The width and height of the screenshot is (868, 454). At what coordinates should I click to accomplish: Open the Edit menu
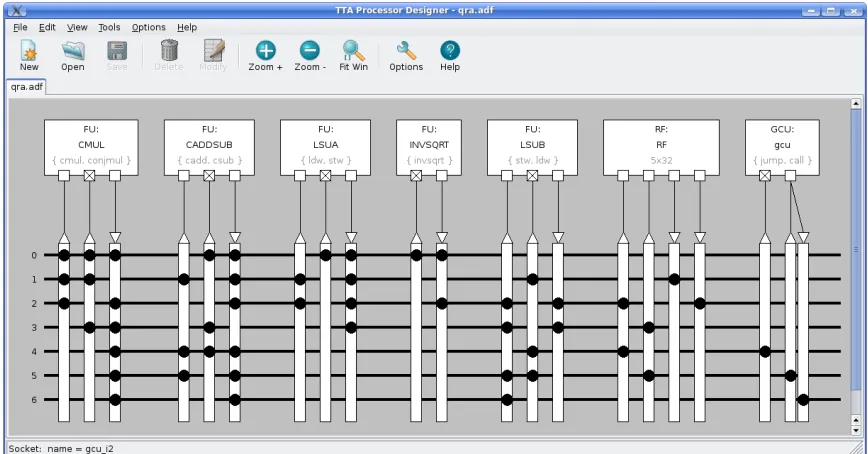(47, 27)
